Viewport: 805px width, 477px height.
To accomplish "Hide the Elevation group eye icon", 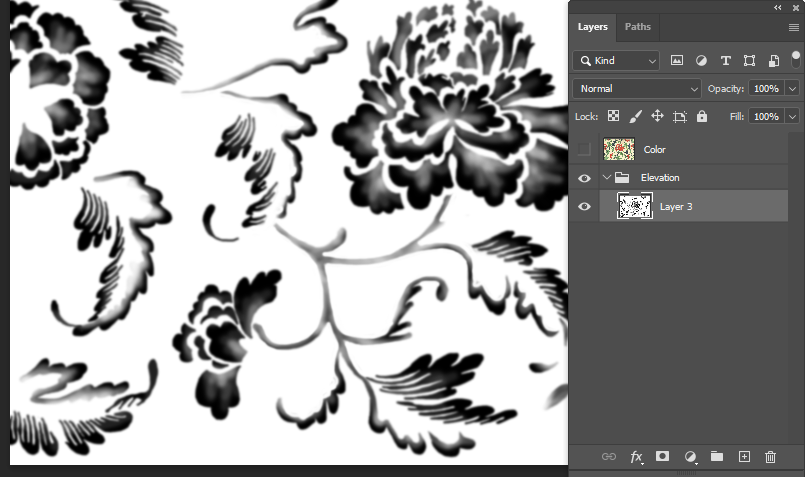I will (584, 178).
